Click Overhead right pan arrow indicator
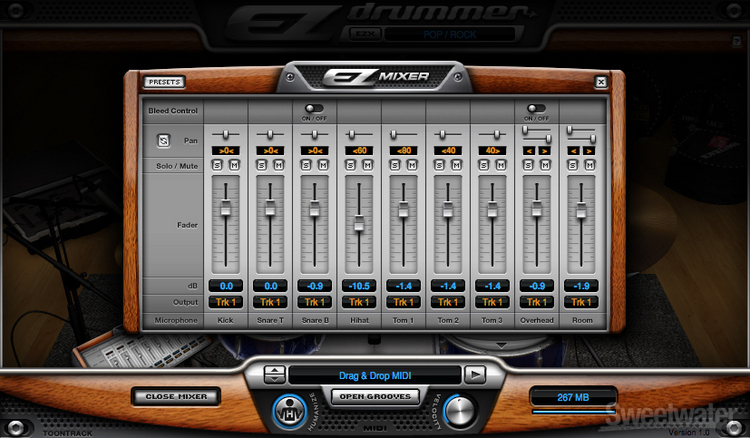750x438 pixels. tap(545, 151)
